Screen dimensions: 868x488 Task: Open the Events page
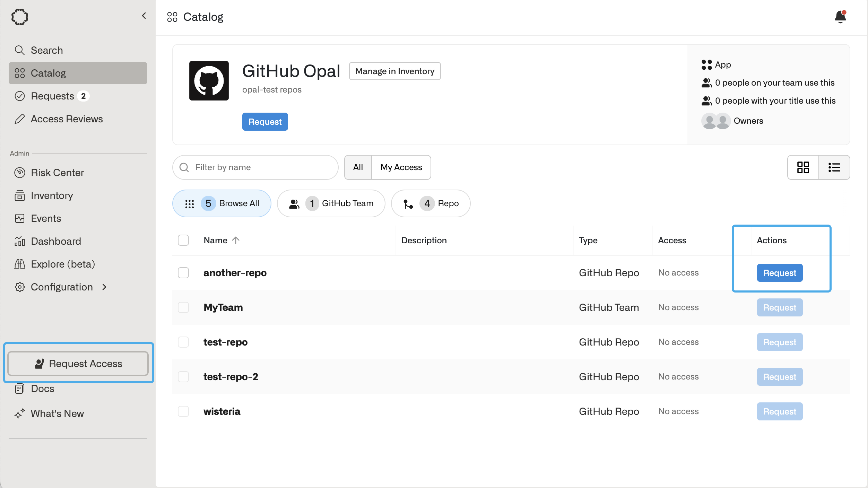click(x=46, y=218)
